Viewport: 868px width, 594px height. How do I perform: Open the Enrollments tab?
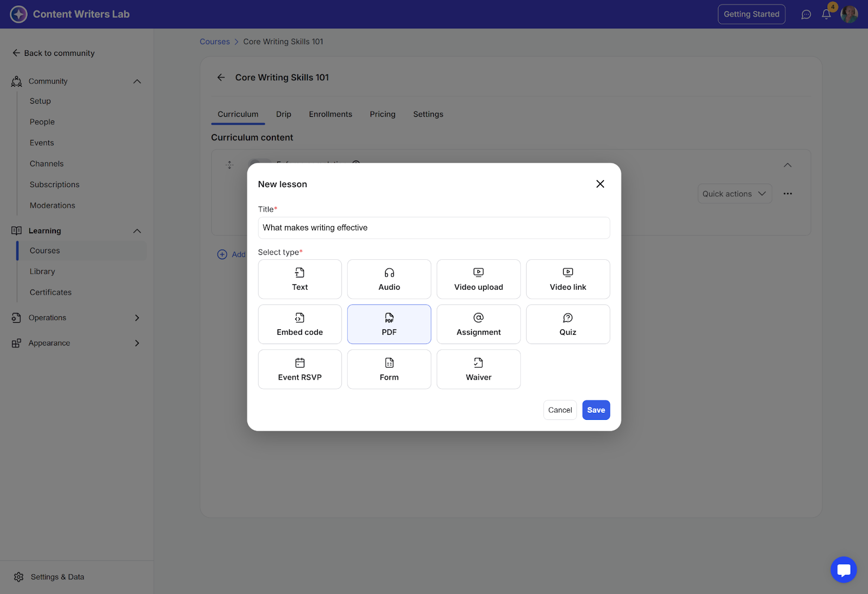330,114
